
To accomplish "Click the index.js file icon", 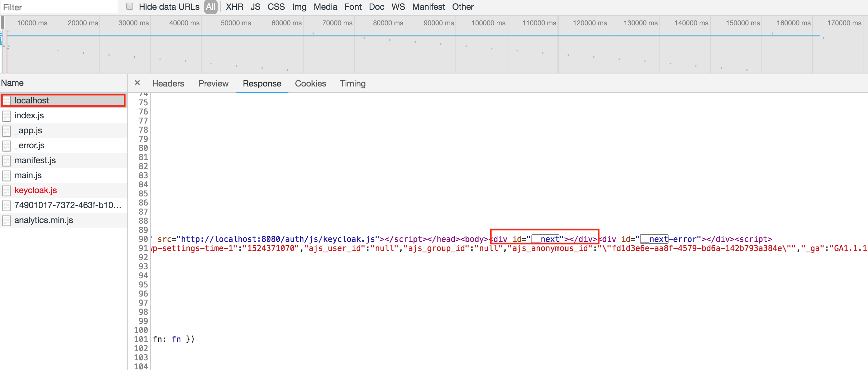I will click(x=7, y=115).
